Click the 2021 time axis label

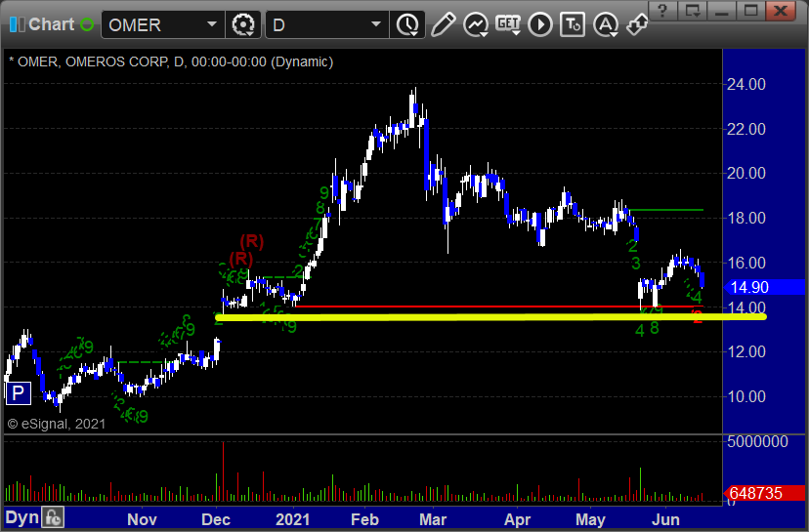[x=292, y=519]
